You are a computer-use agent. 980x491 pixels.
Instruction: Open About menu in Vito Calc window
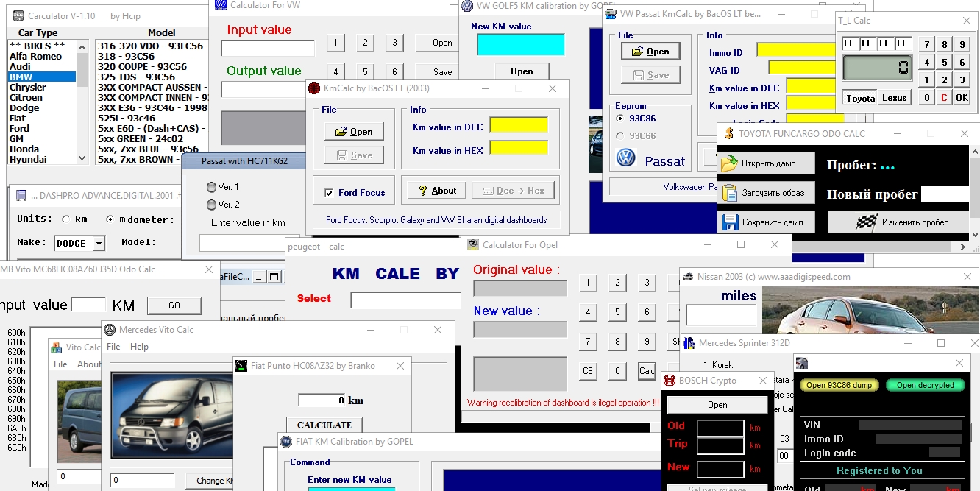pyautogui.click(x=88, y=364)
